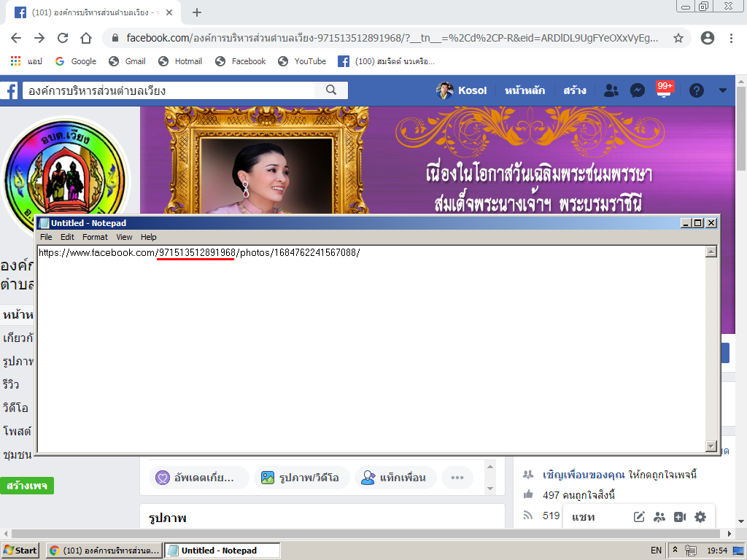The height and width of the screenshot is (560, 747).
Task: Click the green สร้างเพจ button
Action: pyautogui.click(x=27, y=486)
